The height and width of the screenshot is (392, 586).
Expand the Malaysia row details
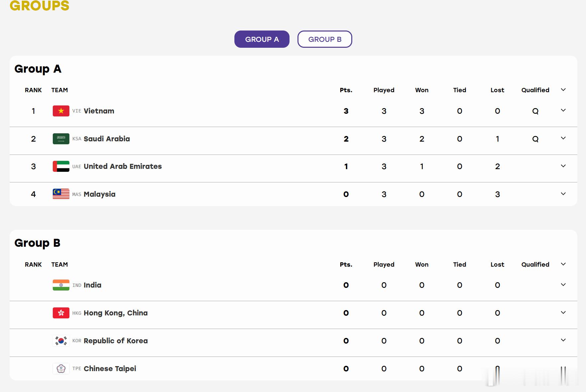point(563,194)
